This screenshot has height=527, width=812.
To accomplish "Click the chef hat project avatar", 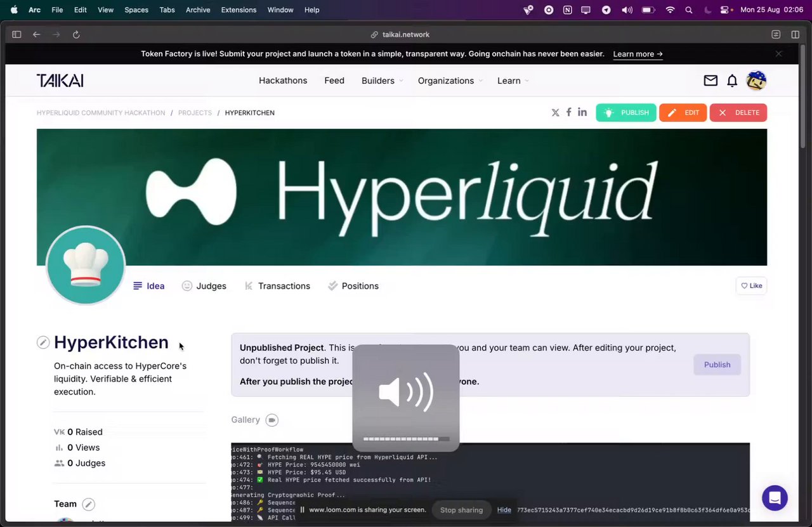I will pyautogui.click(x=86, y=265).
